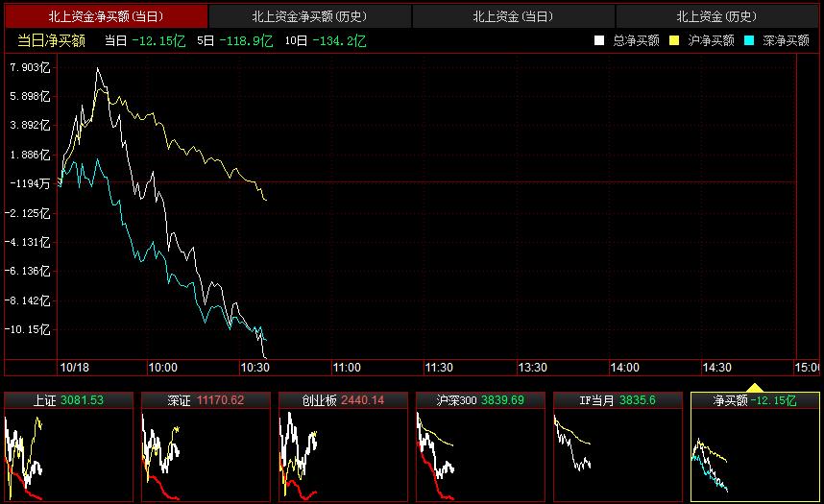Click the 14:30 time axis label
Viewport: 824px width, 504px height.
click(x=716, y=368)
